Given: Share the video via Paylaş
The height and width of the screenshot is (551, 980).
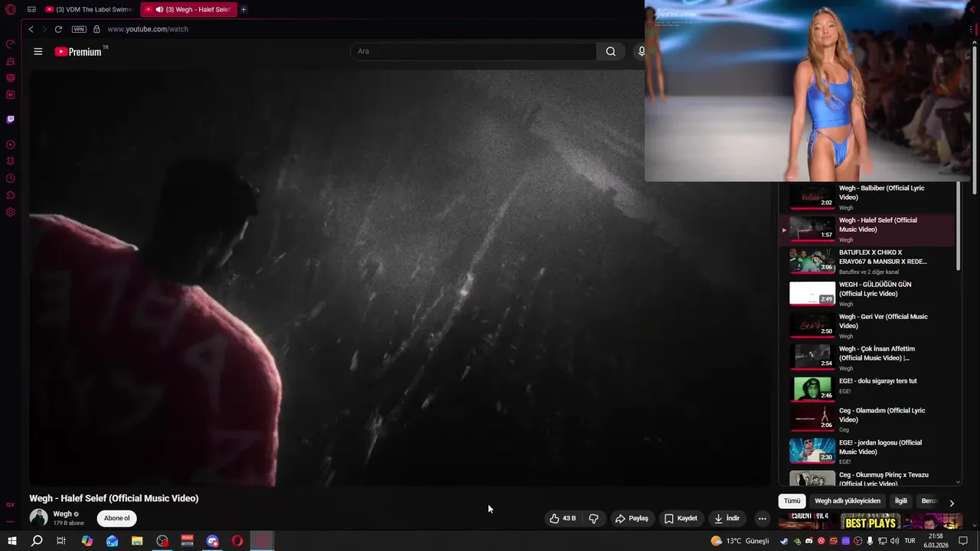Looking at the screenshot, I should (x=632, y=518).
